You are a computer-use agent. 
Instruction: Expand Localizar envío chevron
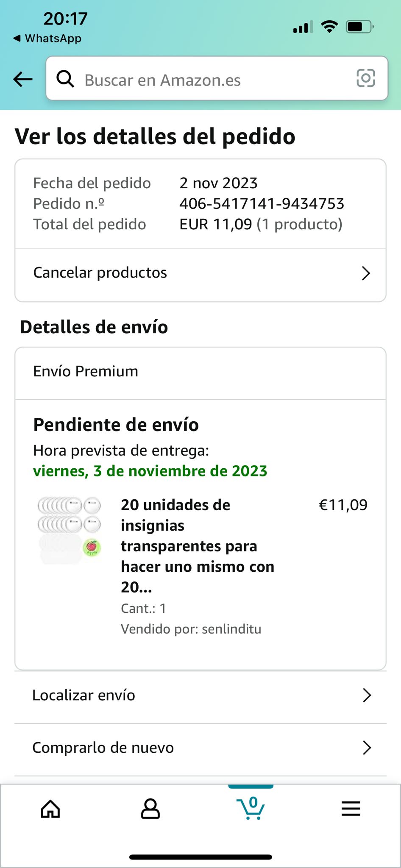point(367,696)
